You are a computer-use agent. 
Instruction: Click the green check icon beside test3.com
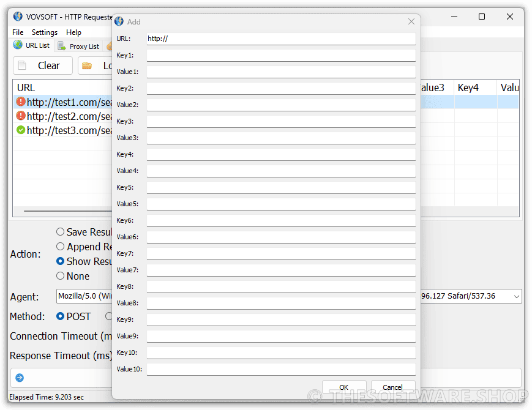[x=21, y=130]
